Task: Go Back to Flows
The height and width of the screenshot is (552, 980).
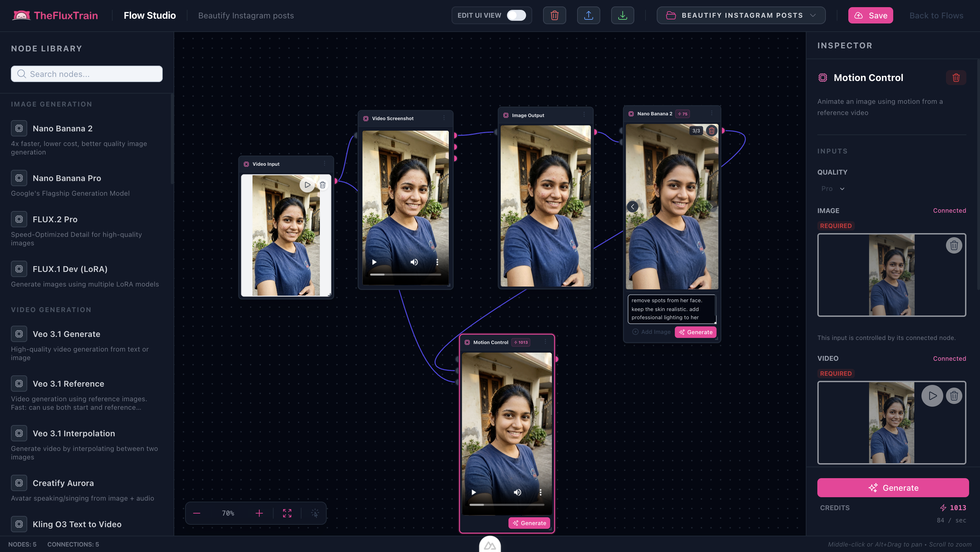Action: coord(936,15)
